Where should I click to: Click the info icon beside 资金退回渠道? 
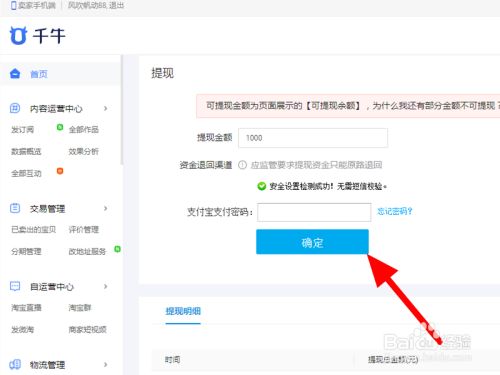pyautogui.click(x=242, y=165)
